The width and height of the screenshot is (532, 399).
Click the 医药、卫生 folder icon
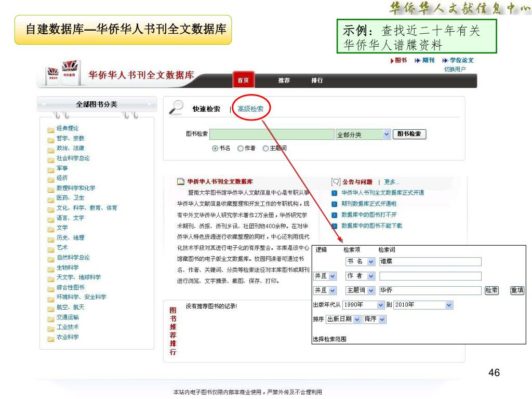click(51, 199)
